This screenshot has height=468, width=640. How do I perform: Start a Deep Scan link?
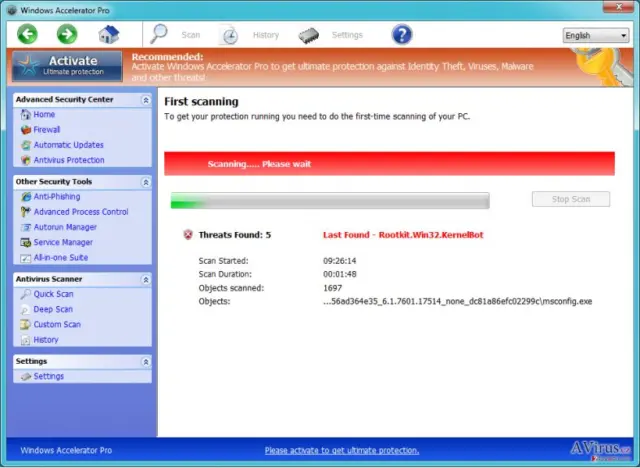point(53,309)
